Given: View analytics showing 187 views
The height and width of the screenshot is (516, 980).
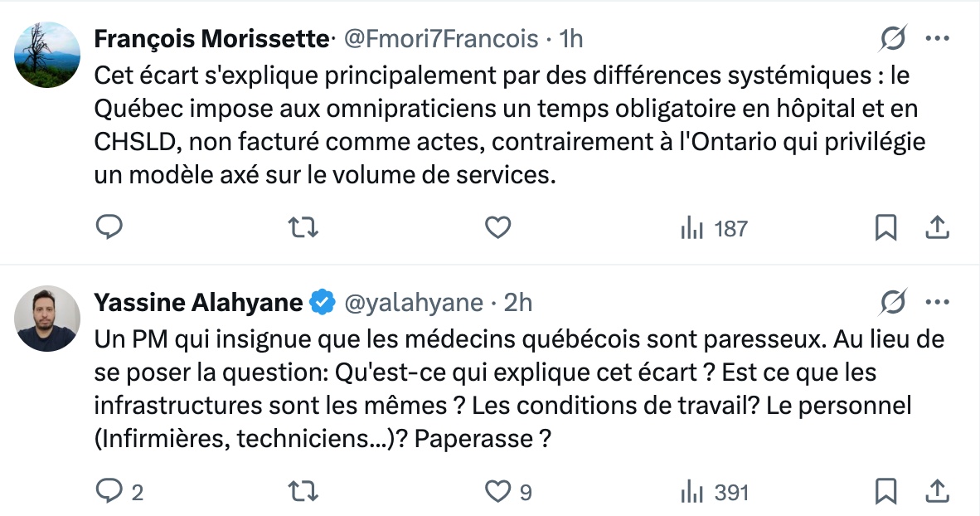Looking at the screenshot, I should pyautogui.click(x=714, y=228).
